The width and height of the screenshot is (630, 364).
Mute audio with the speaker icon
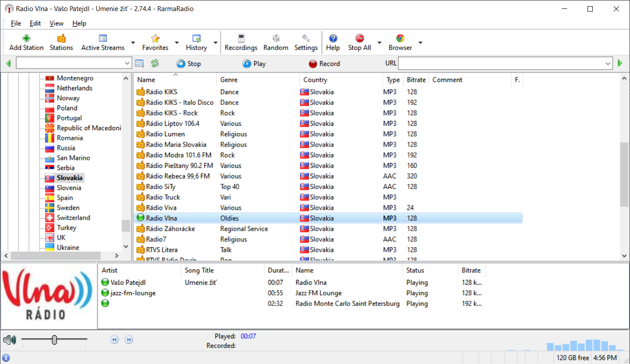click(9, 340)
